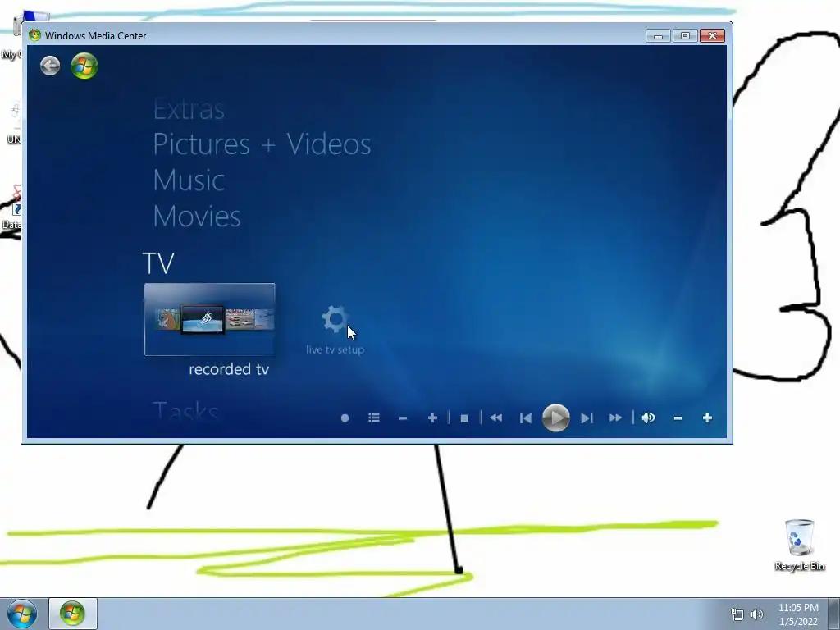The height and width of the screenshot is (630, 840).
Task: Click the channel down minus button
Action: pyautogui.click(x=404, y=418)
